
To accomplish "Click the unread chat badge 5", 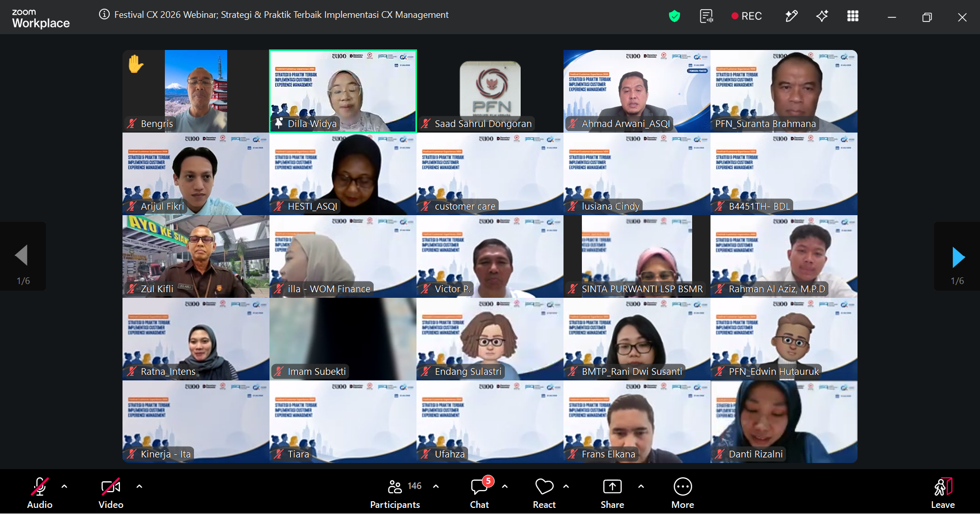I will click(x=488, y=481).
